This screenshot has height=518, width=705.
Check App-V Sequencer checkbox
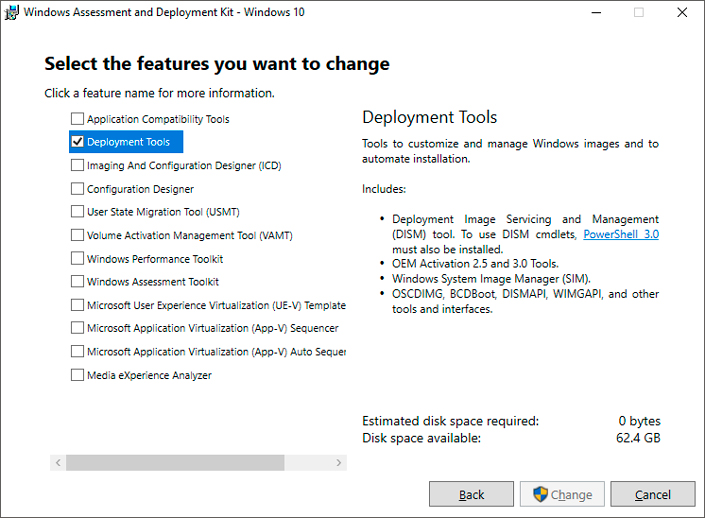(77, 328)
